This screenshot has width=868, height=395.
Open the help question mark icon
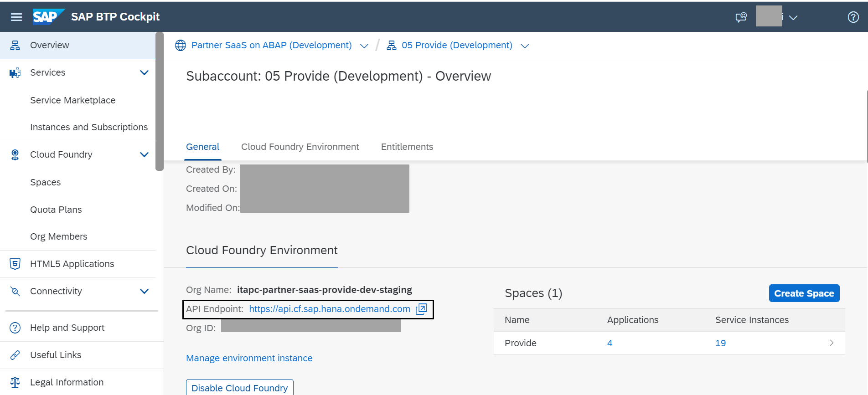tap(853, 17)
